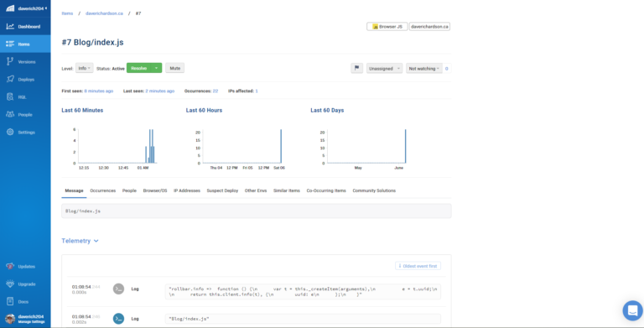Switch to the Occurrences tab

coord(102,190)
